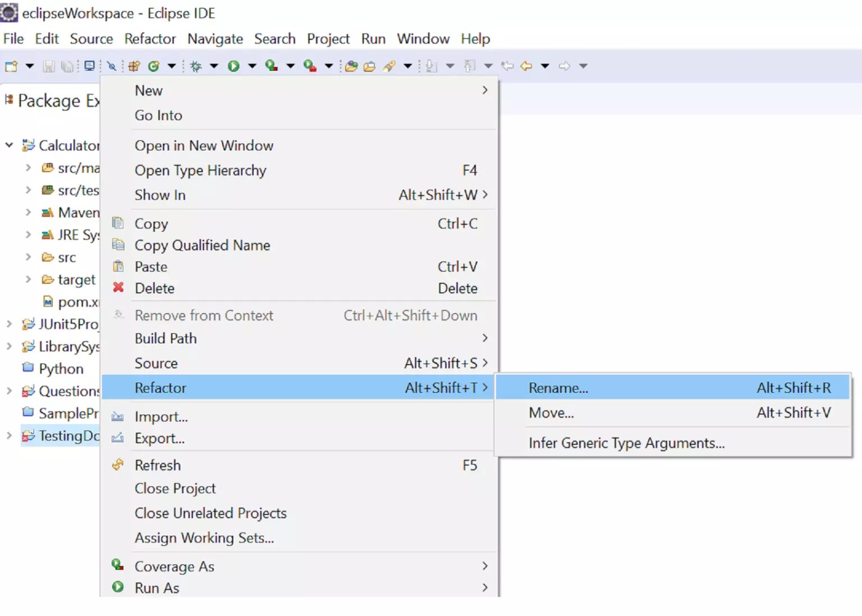
Task: Select pom.xml in Package Explorer
Action: 76,302
